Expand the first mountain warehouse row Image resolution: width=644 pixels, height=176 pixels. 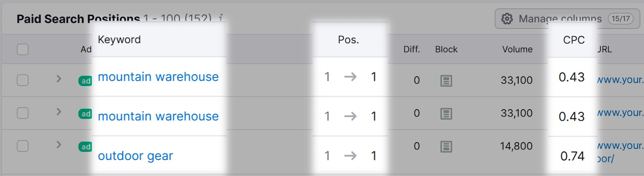[x=59, y=78]
